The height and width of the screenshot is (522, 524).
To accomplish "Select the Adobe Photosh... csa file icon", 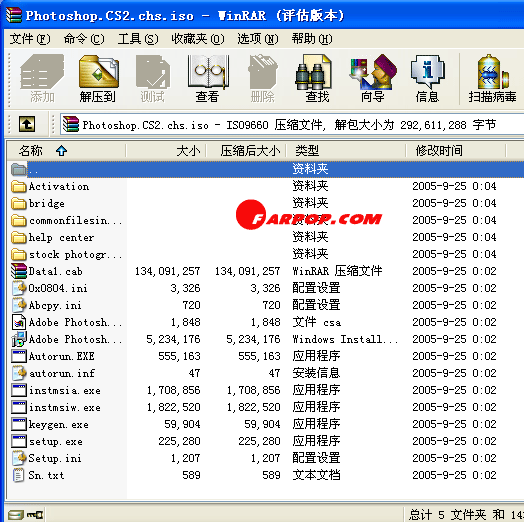I will click(19, 322).
